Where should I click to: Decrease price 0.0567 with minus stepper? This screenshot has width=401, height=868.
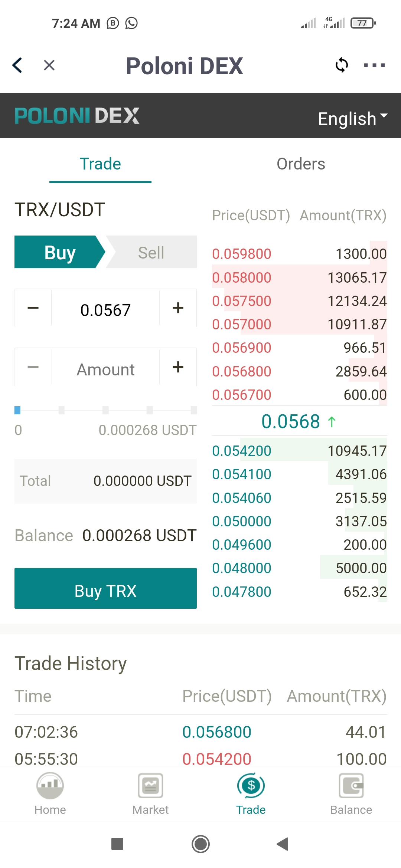click(x=33, y=308)
